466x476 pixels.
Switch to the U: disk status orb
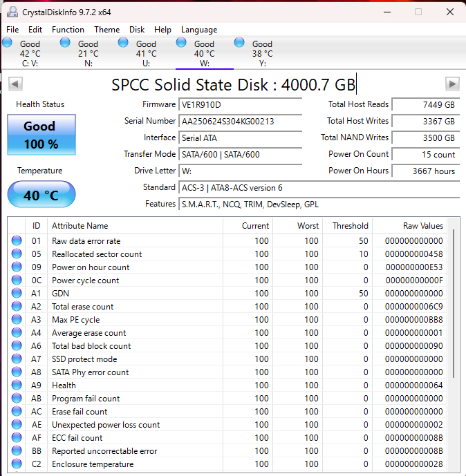pyautogui.click(x=124, y=43)
